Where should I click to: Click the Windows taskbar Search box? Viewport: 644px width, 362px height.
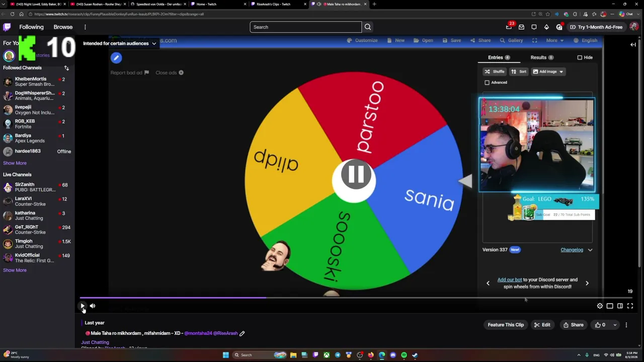(259, 355)
